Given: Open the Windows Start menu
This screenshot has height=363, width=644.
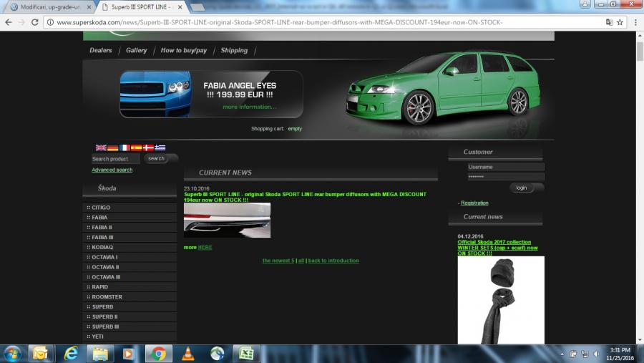Looking at the screenshot, I should [x=13, y=354].
